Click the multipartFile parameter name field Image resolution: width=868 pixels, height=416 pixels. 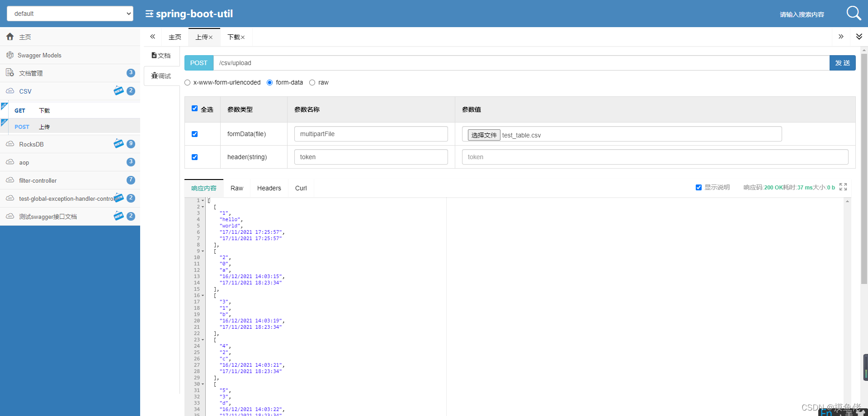pos(371,134)
